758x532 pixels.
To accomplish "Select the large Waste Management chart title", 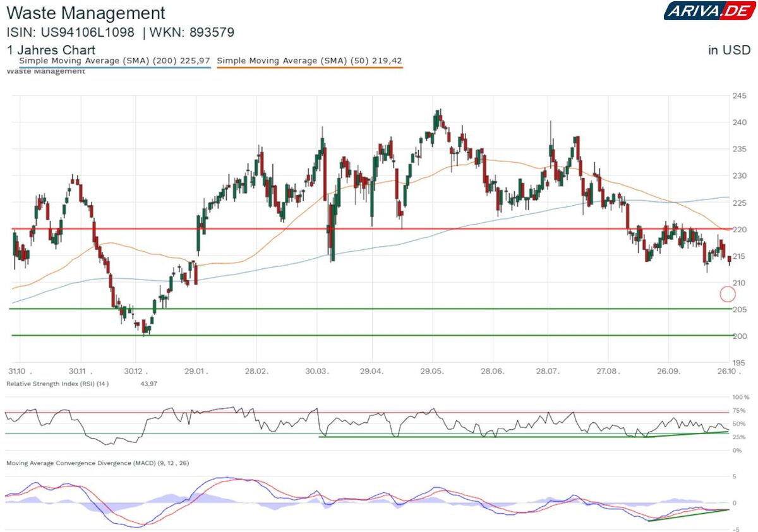I will [x=86, y=13].
